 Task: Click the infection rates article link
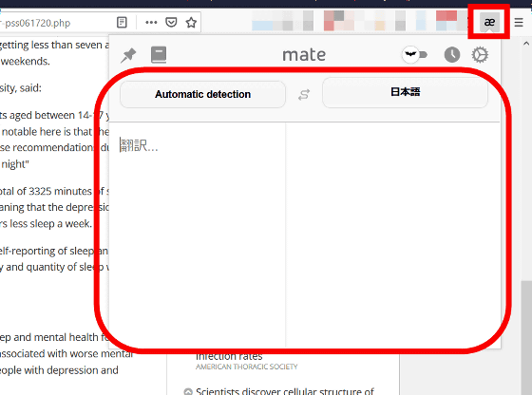(229, 356)
